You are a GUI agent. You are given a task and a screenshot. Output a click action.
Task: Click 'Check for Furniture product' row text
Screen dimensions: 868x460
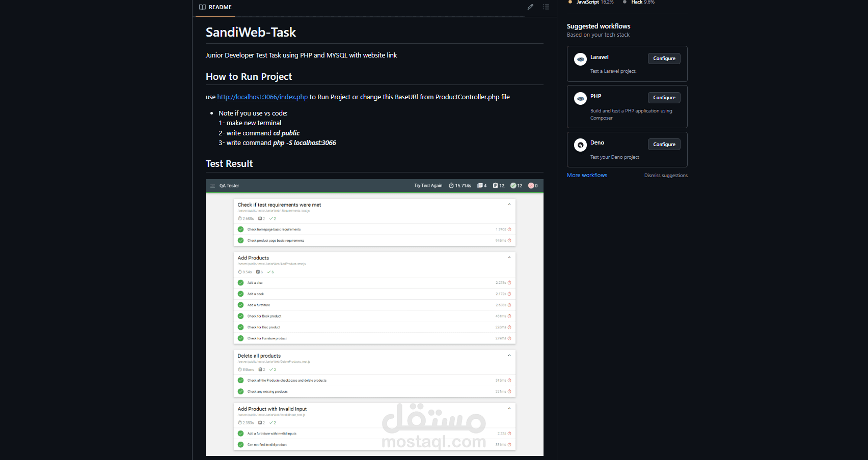click(267, 338)
